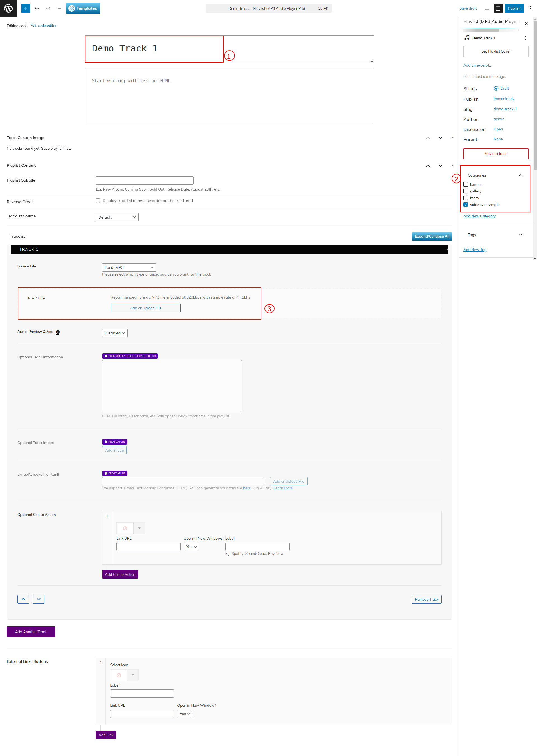Toggle the settings sidebar panel icon
Screen dimensions: 537x756
coord(498,8)
